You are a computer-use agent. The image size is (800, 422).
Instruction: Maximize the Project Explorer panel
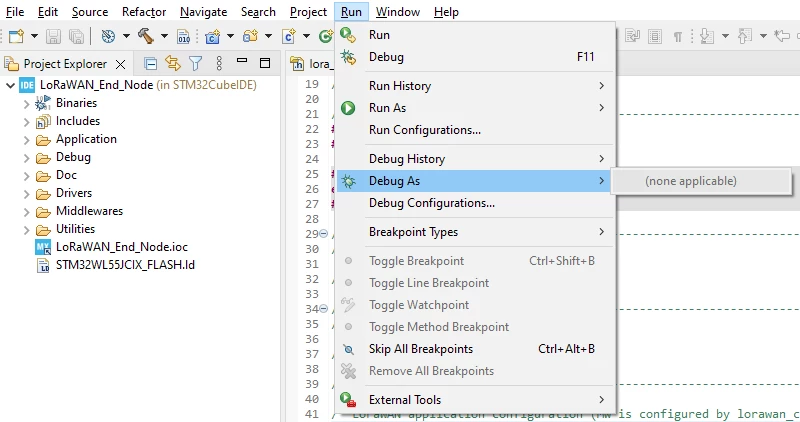point(265,63)
